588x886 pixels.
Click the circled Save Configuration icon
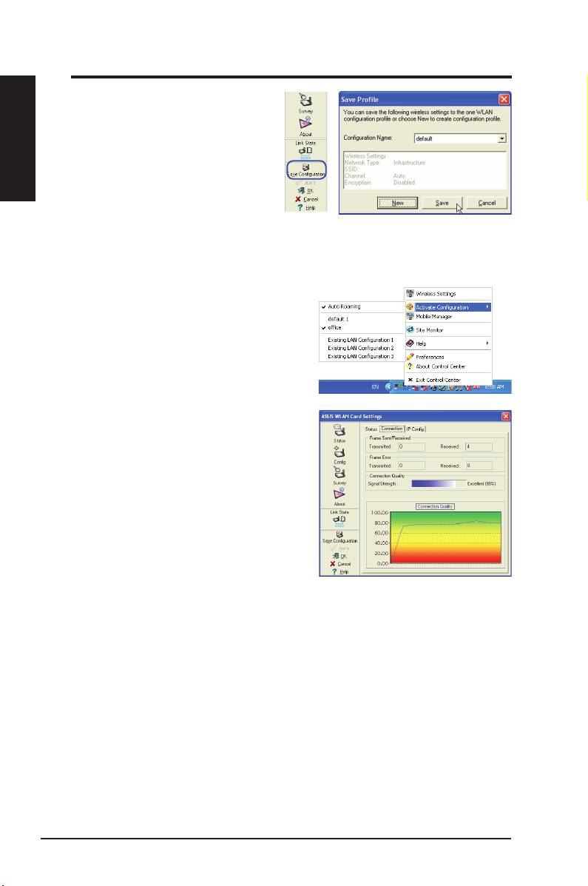pyautogui.click(x=305, y=170)
